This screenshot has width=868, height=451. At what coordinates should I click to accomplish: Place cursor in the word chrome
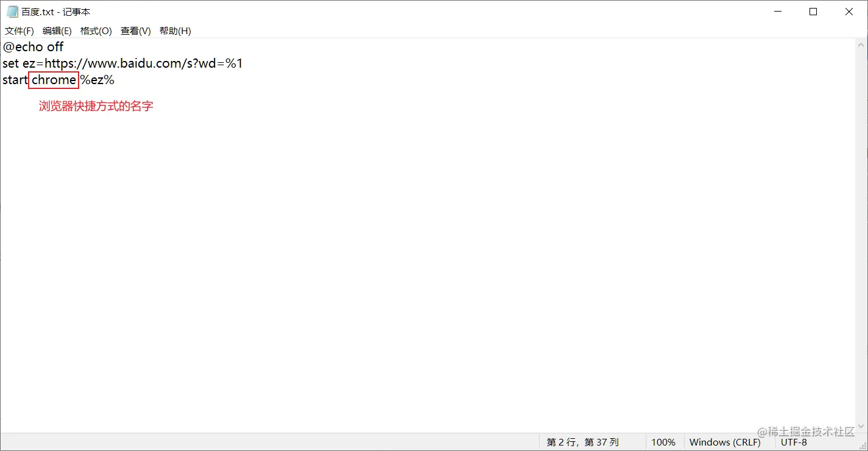54,80
